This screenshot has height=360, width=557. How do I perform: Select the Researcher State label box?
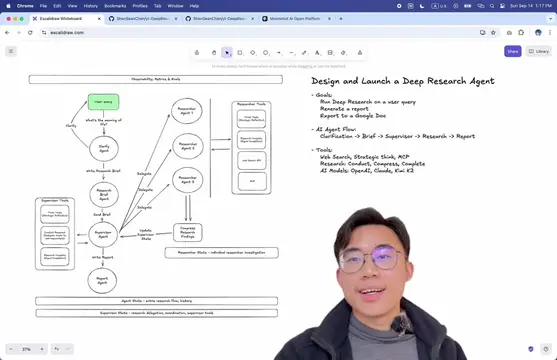pyautogui.click(x=222, y=253)
